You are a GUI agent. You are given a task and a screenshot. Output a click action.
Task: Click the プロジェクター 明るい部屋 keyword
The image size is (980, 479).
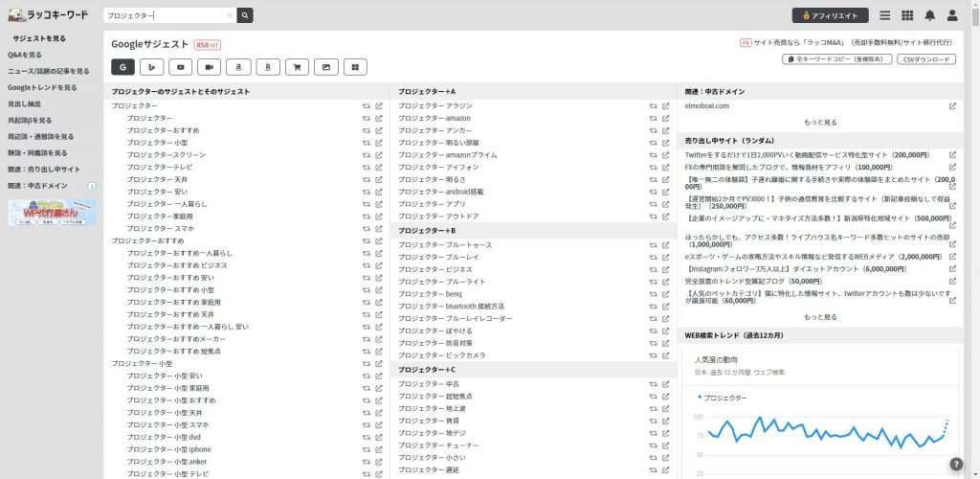coord(438,143)
